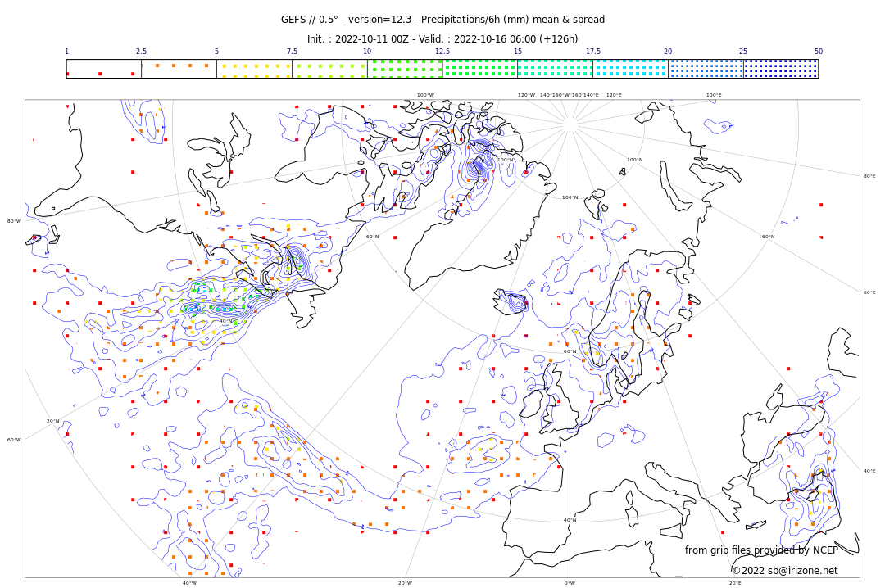Image resolution: width=885 pixels, height=588 pixels.
Task: Click the 40°W label on bottom axis
Action: 189,583
